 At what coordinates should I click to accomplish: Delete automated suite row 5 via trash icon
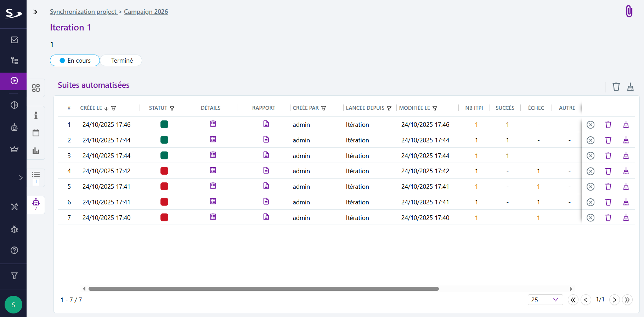[x=608, y=187]
